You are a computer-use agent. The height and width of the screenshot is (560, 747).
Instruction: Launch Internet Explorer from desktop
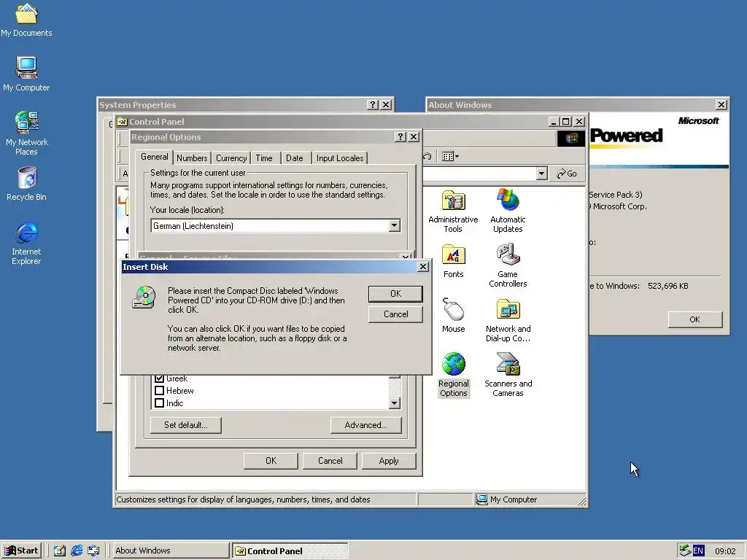tap(26, 243)
